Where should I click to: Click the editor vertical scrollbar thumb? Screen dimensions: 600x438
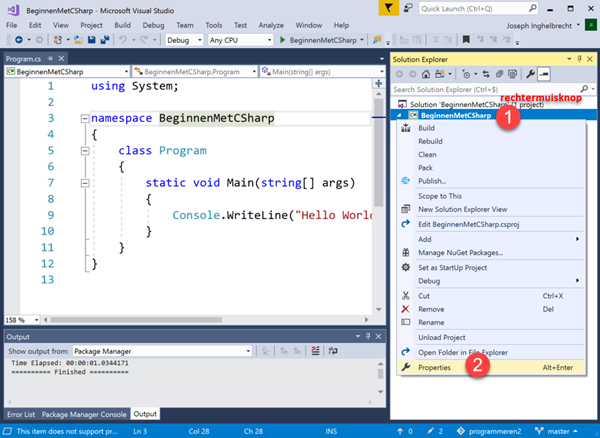point(378,152)
